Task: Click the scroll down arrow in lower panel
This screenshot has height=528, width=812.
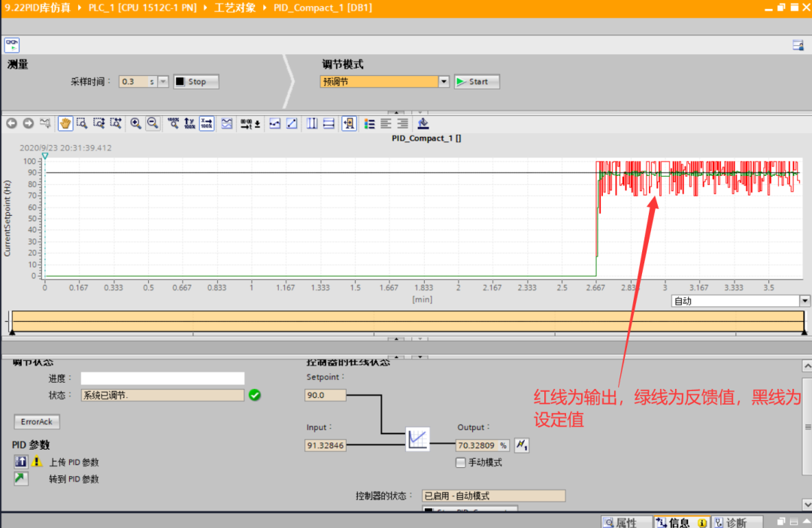Action: coord(807,504)
